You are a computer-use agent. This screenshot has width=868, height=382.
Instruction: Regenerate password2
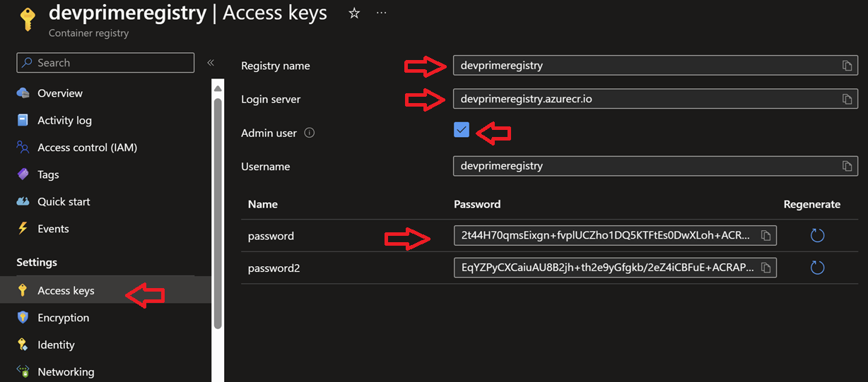(x=817, y=268)
